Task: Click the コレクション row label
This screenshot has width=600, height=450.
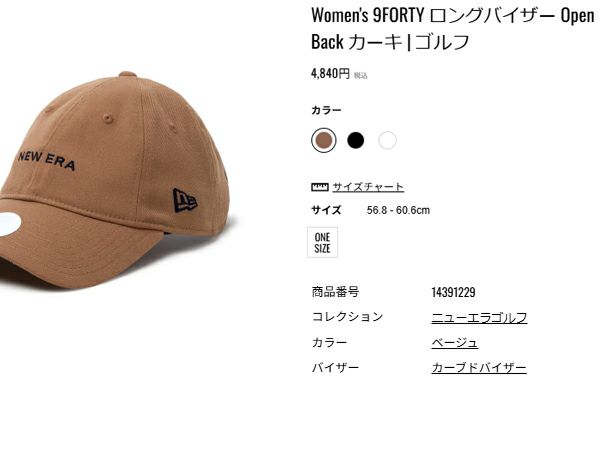Action: (347, 317)
